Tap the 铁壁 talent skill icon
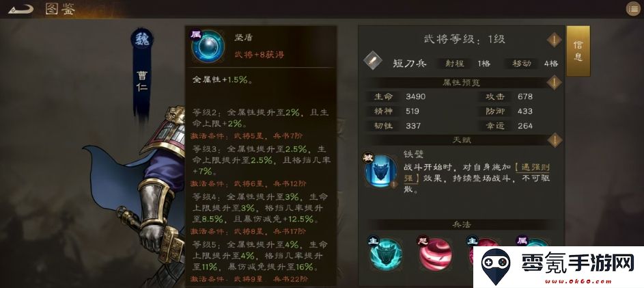644x288 pixels. click(381, 171)
